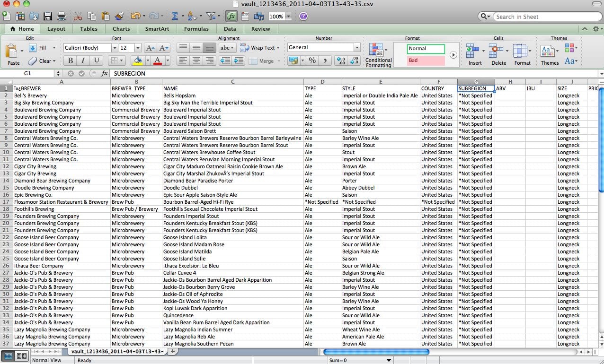Click Conditional Formatting button
The width and height of the screenshot is (604, 364).
tap(379, 55)
